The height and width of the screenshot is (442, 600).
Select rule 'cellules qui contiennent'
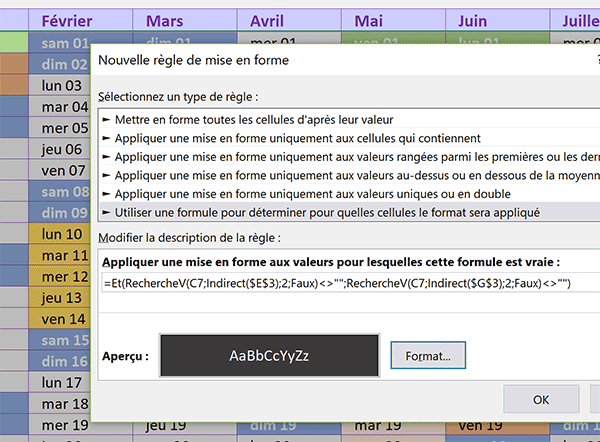tap(350, 138)
